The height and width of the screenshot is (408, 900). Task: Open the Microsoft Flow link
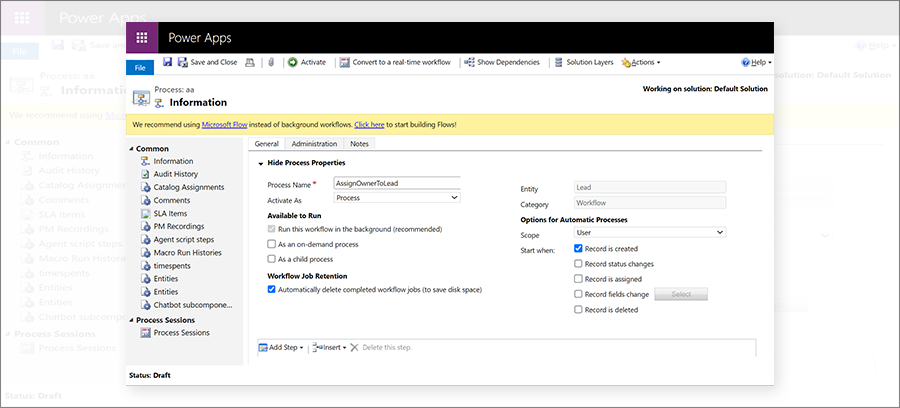(224, 125)
